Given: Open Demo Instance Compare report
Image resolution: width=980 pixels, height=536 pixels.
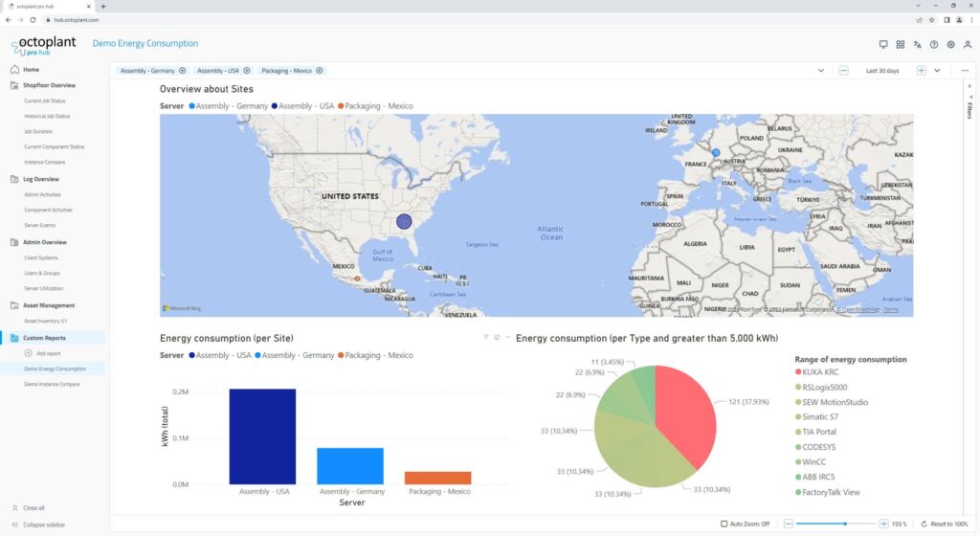Looking at the screenshot, I should coord(52,384).
